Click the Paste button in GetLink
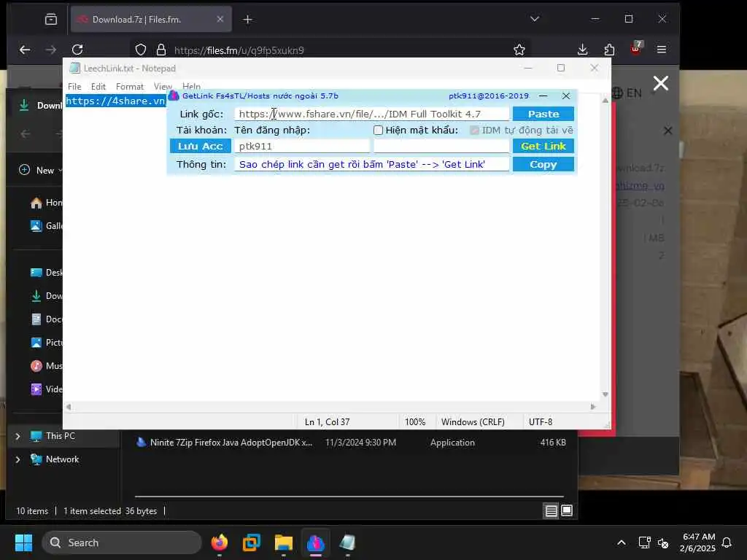 click(543, 114)
